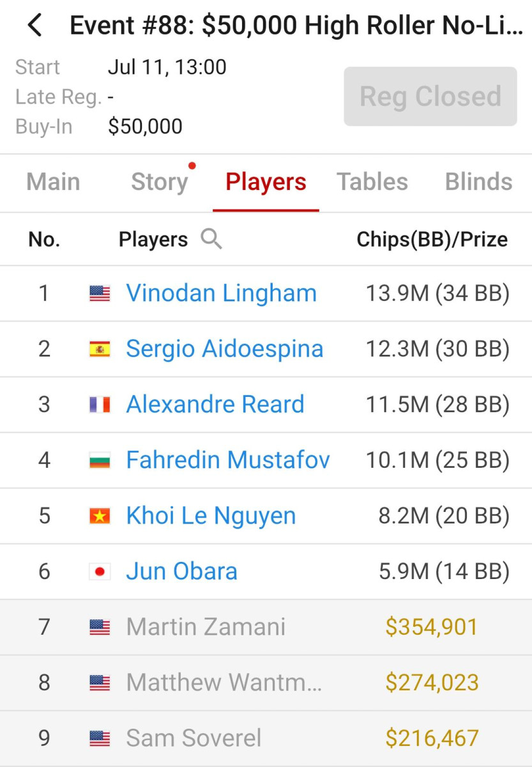Open the player search magnifier icon

[x=211, y=239]
